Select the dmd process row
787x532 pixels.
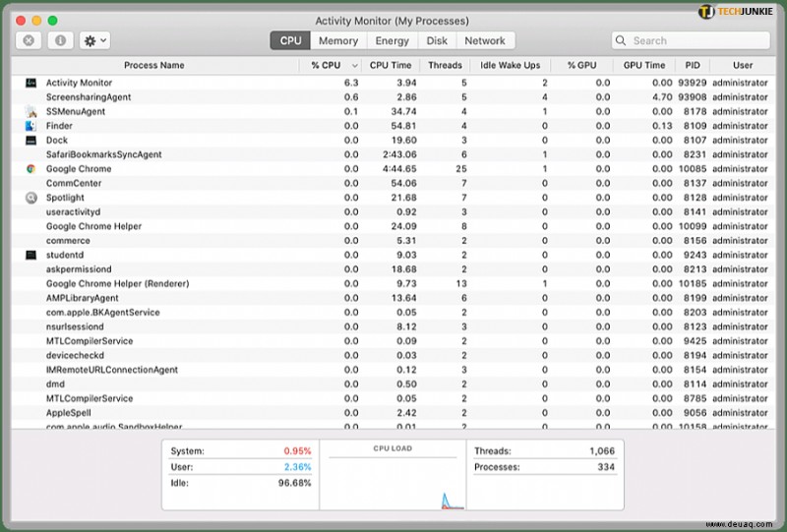(x=393, y=384)
